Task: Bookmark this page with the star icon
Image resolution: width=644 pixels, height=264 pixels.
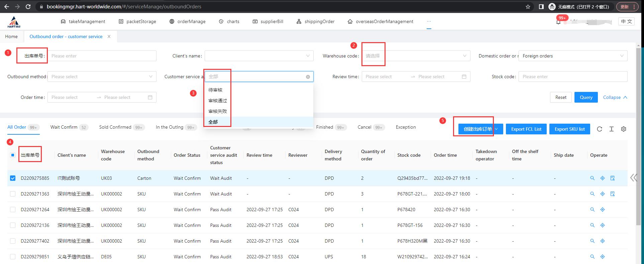Action: (528, 7)
